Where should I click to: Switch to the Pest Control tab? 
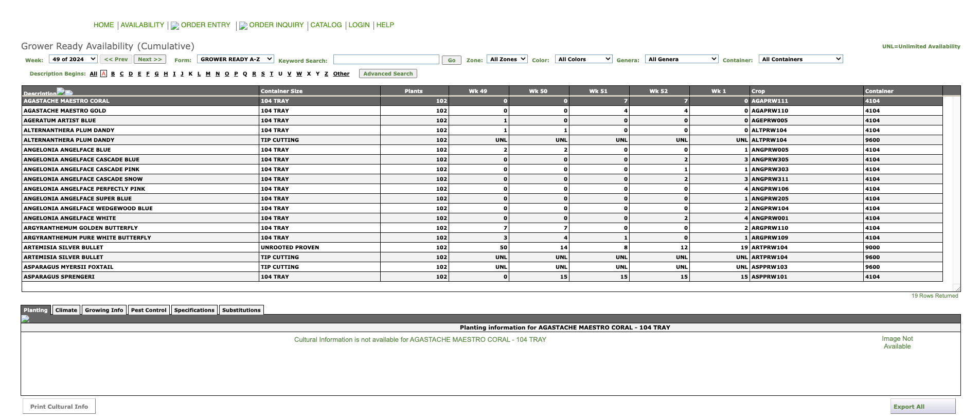click(x=149, y=310)
